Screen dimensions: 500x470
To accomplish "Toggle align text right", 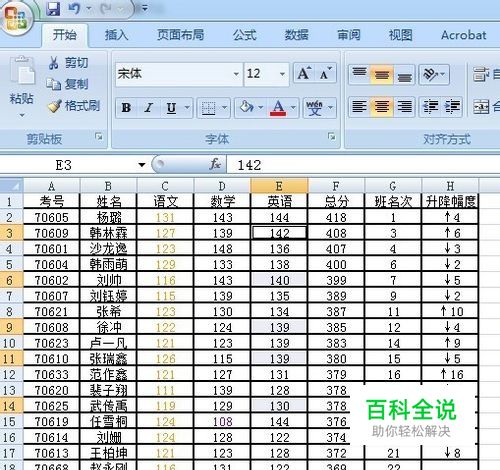I will (404, 107).
